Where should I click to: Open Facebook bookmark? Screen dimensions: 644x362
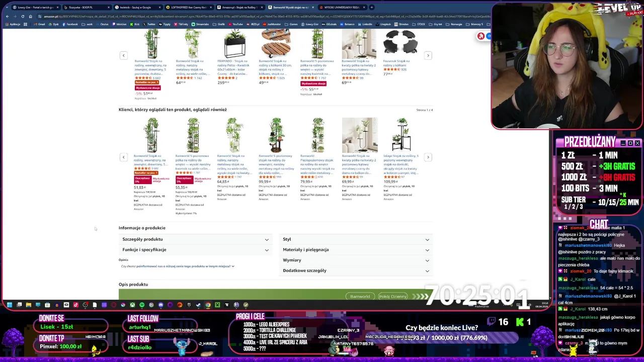(70, 24)
